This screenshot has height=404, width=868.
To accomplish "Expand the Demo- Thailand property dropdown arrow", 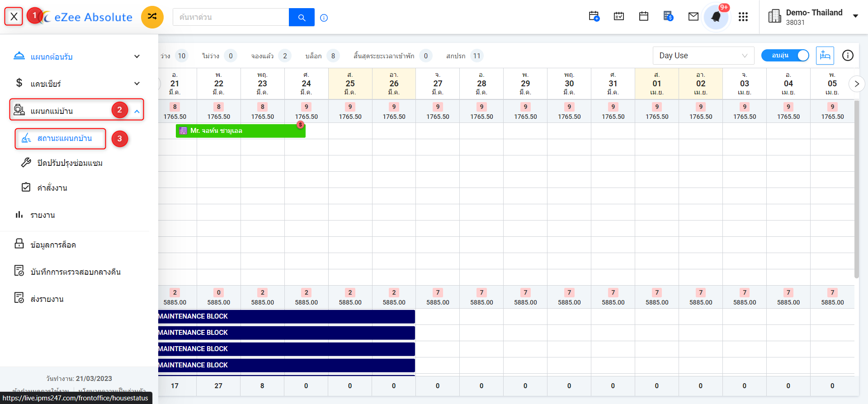I will click(x=855, y=16).
